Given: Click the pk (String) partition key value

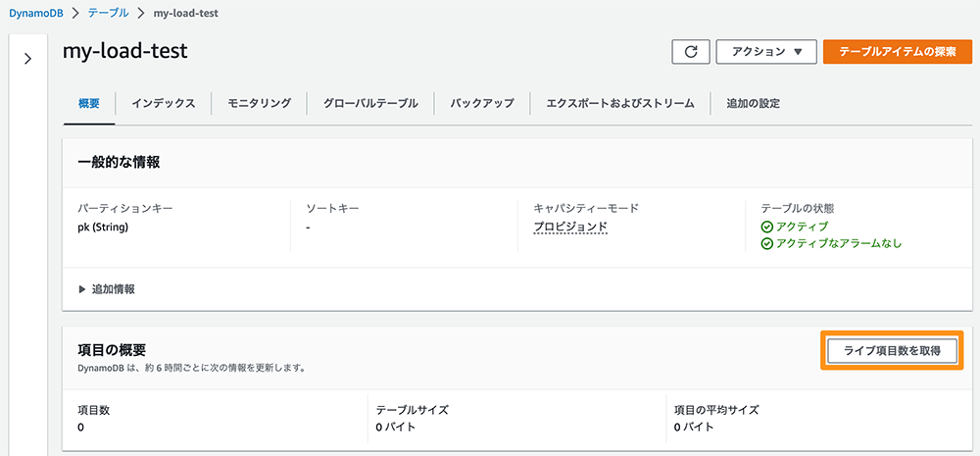Looking at the screenshot, I should coord(103,228).
